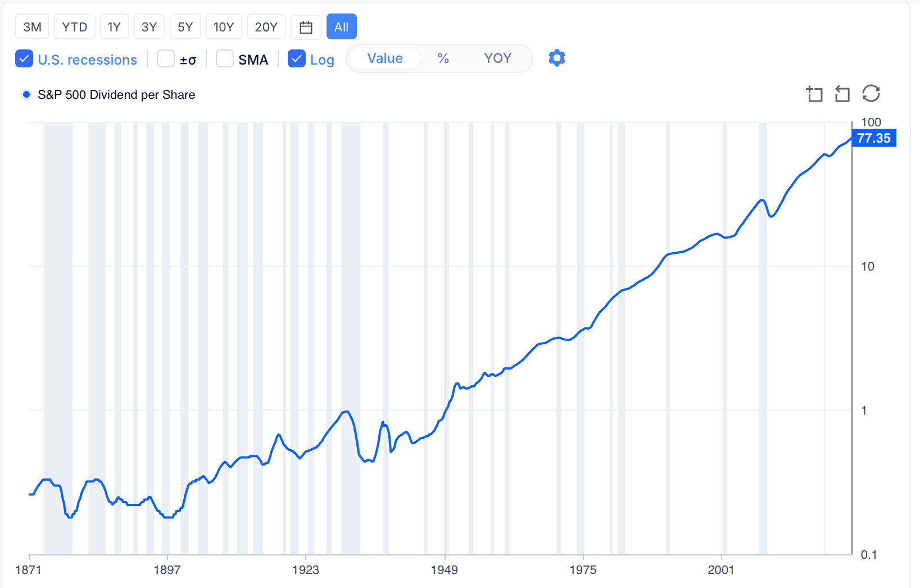Viewport: 920px width, 588px height.
Task: Switch to the % display mode
Action: point(443,58)
